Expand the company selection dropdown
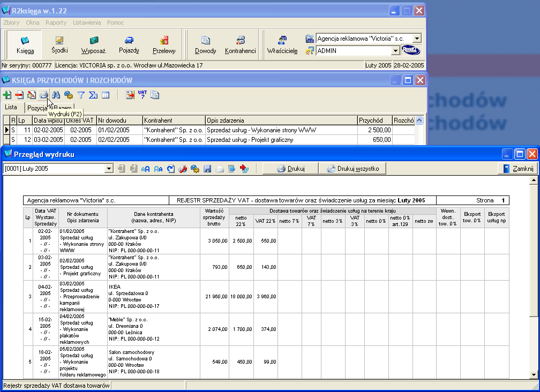Viewport: 540px width, 392px height. click(417, 38)
